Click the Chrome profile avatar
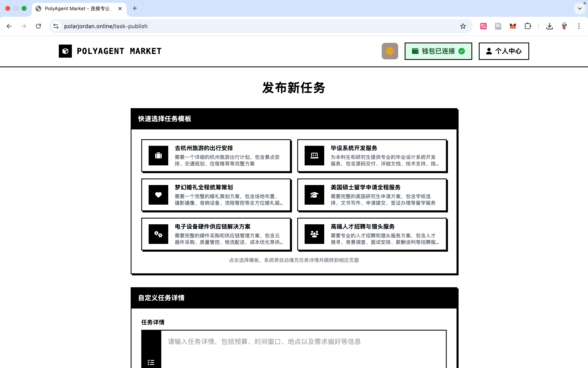This screenshot has width=588, height=368. pos(565,26)
